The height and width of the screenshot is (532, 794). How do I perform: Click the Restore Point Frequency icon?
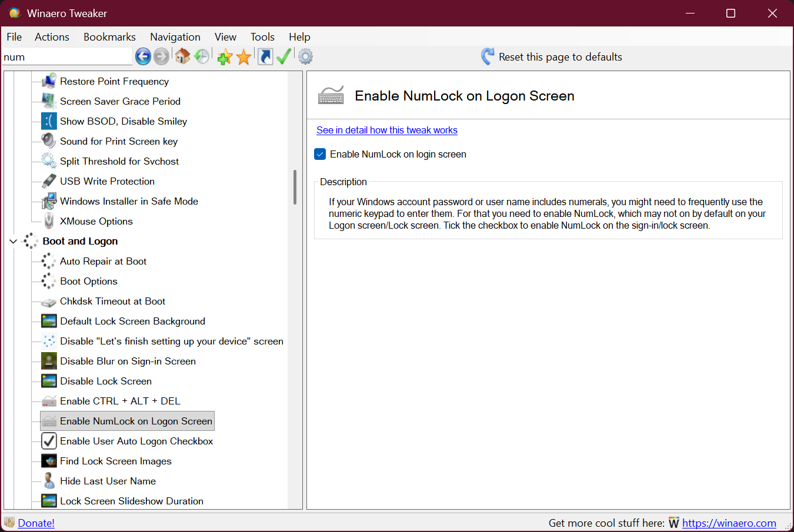(x=49, y=81)
